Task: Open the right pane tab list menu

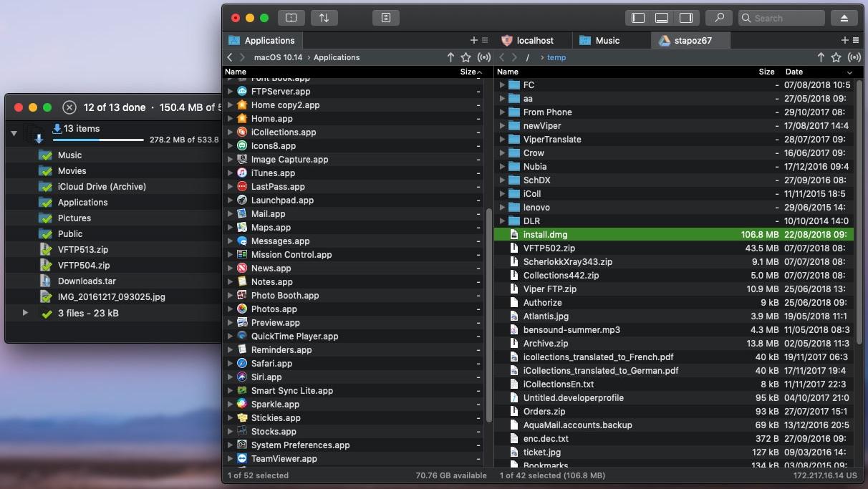Action: coord(855,41)
